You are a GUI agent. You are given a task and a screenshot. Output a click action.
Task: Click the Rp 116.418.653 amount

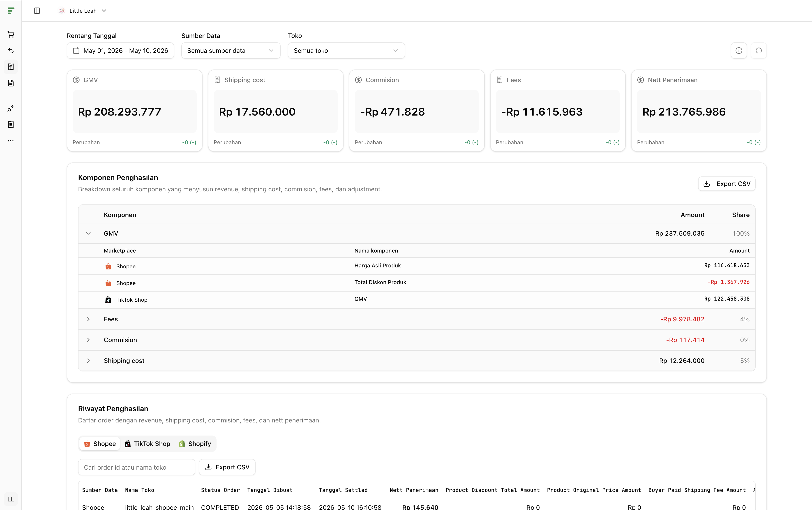pyautogui.click(x=727, y=265)
